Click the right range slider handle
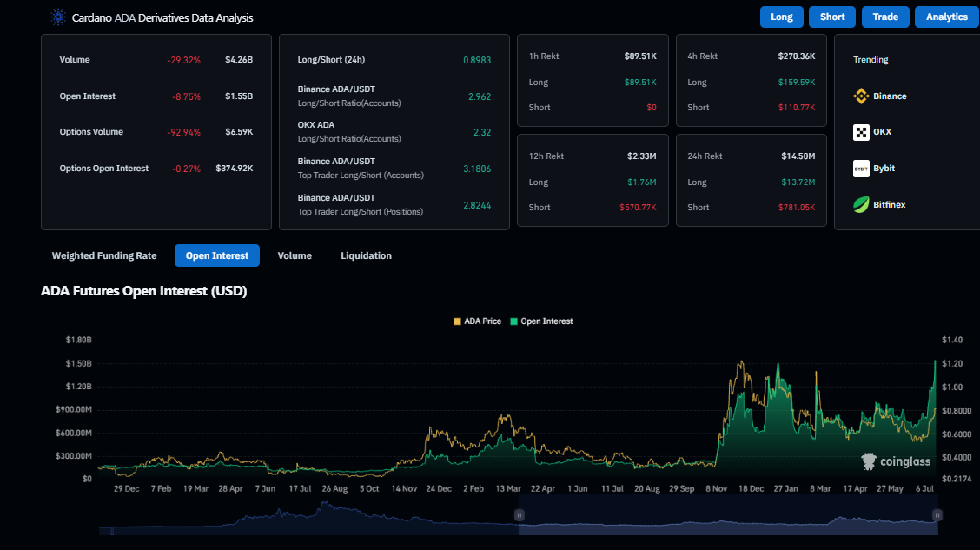This screenshot has width=980, height=550. coord(937,515)
